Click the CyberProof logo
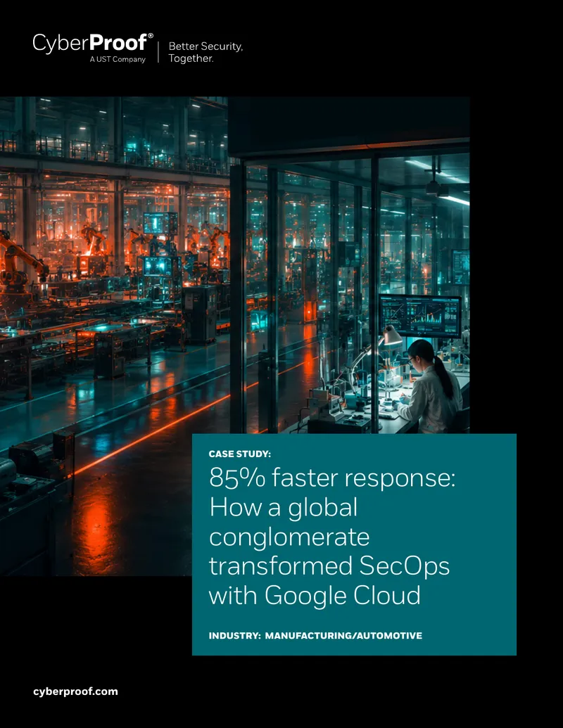 click(x=93, y=43)
